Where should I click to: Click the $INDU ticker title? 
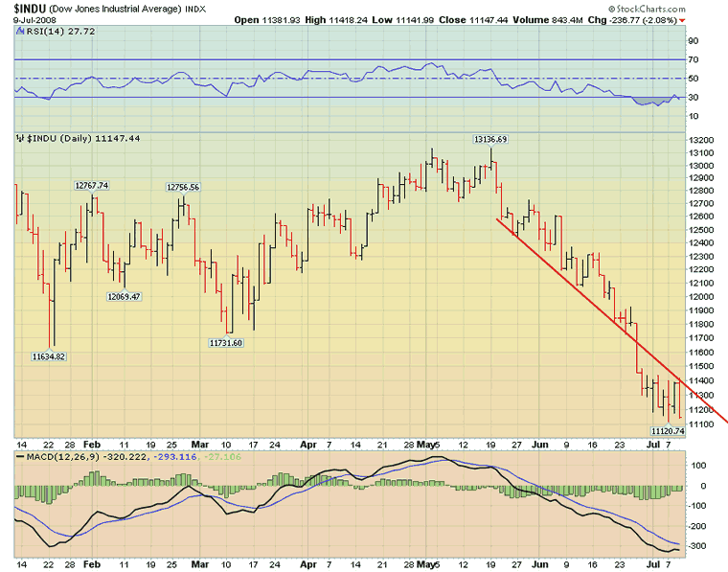30,9
